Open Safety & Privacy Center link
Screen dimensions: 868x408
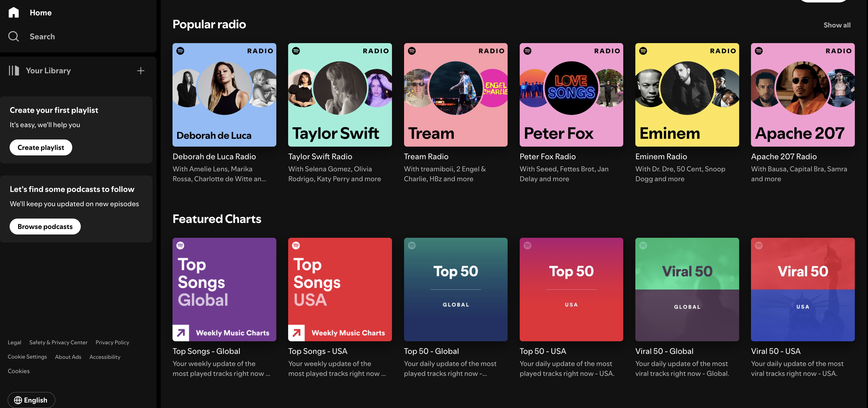point(58,342)
